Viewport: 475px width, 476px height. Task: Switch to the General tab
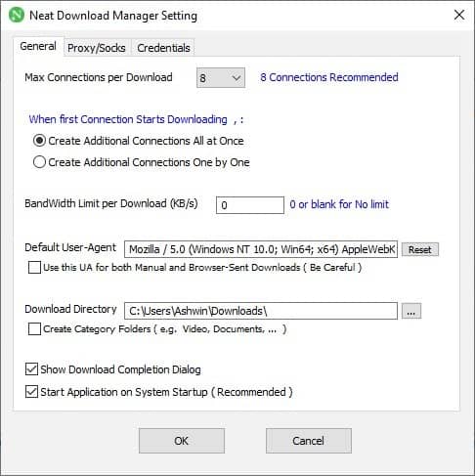[38, 46]
